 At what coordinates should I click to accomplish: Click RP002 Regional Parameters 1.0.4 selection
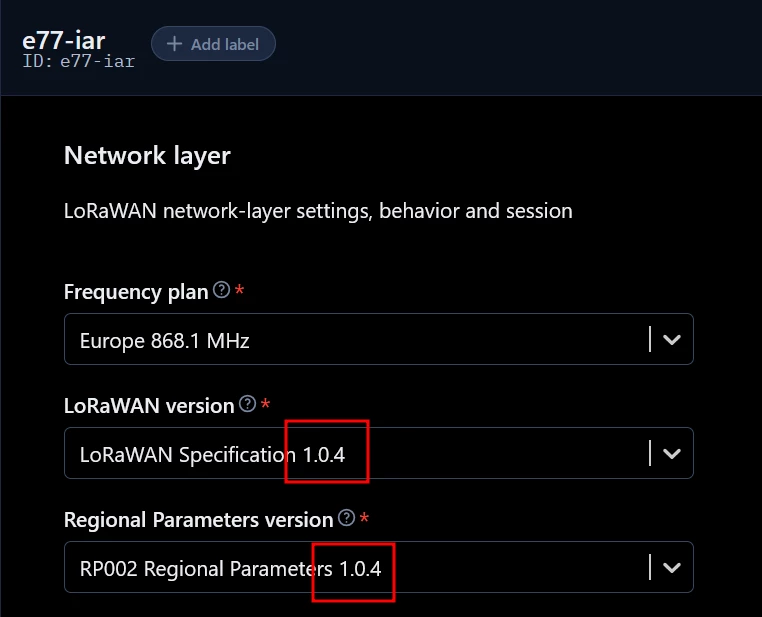230,568
